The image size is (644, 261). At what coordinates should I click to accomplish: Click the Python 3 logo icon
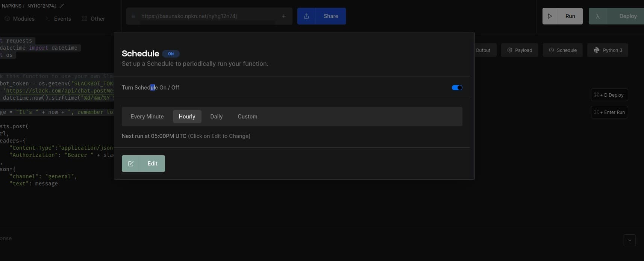[x=597, y=50]
